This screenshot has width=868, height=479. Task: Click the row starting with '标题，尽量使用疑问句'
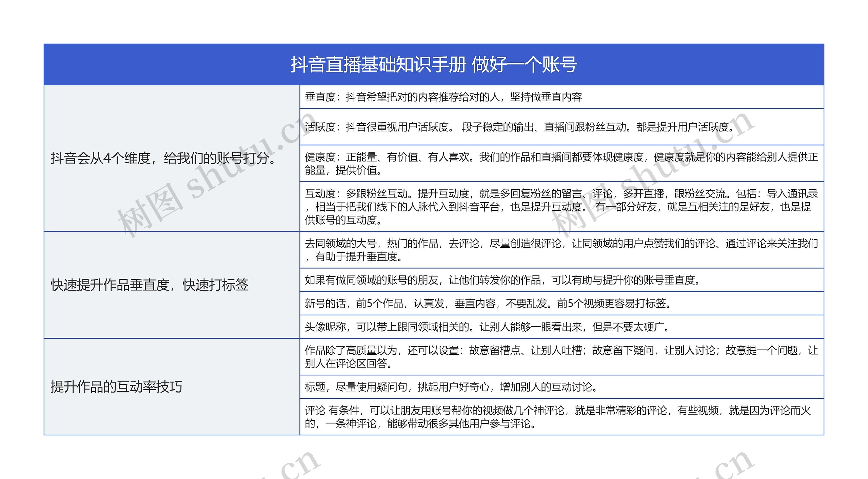point(562,387)
